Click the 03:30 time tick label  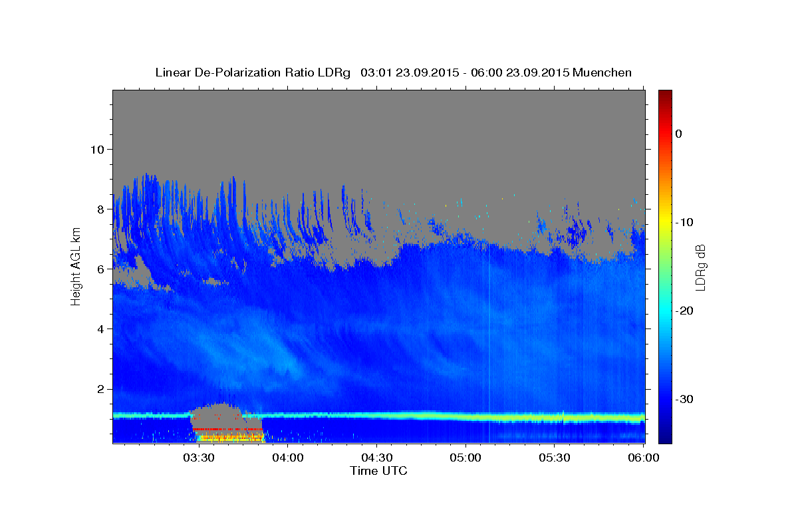tap(199, 458)
